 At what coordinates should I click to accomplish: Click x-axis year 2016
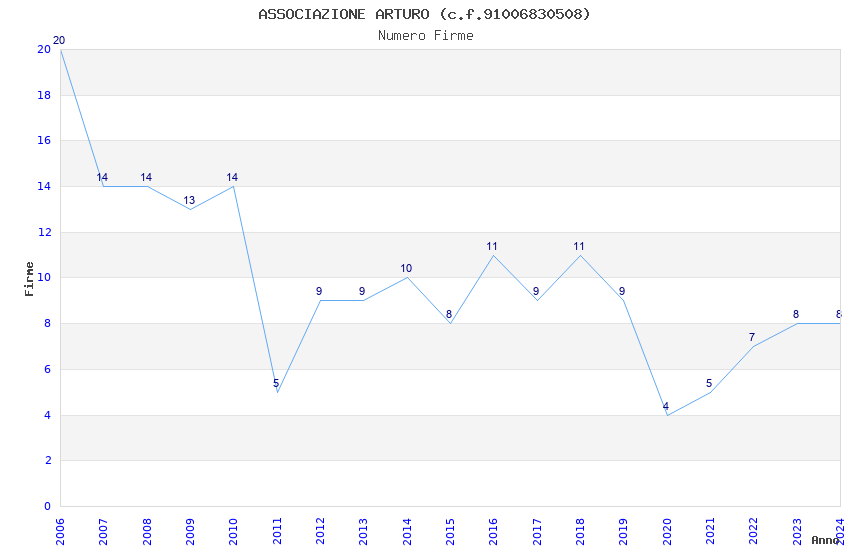point(493,531)
